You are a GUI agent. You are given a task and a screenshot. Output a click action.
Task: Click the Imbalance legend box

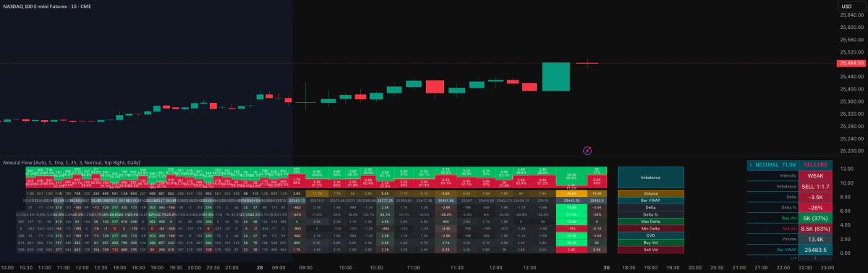click(x=650, y=177)
